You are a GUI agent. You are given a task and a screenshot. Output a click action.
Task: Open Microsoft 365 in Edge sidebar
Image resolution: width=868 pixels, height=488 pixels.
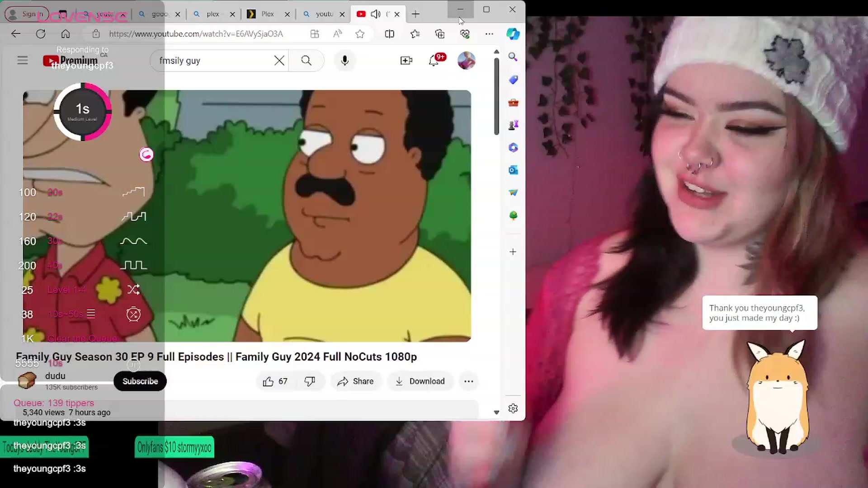(x=513, y=148)
